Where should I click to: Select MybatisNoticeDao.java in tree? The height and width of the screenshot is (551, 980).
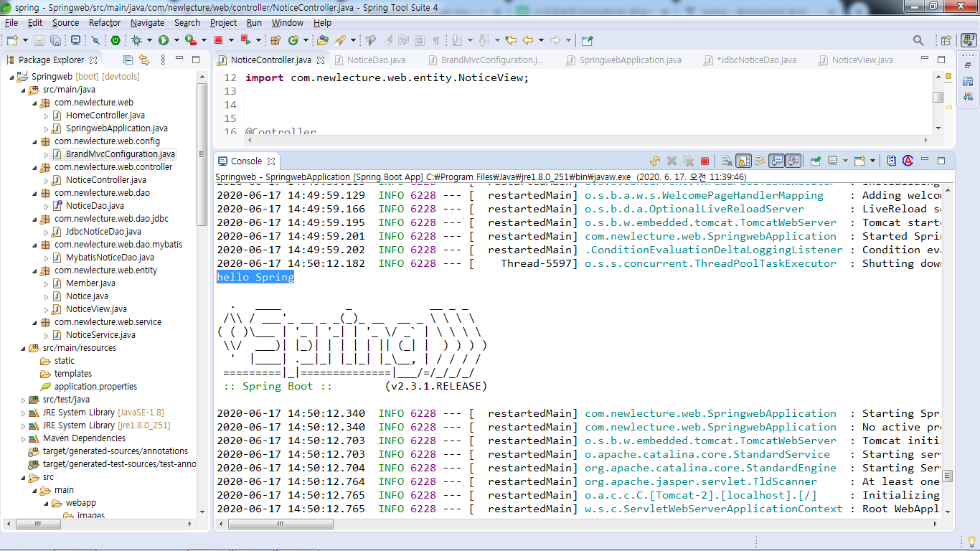click(x=110, y=258)
